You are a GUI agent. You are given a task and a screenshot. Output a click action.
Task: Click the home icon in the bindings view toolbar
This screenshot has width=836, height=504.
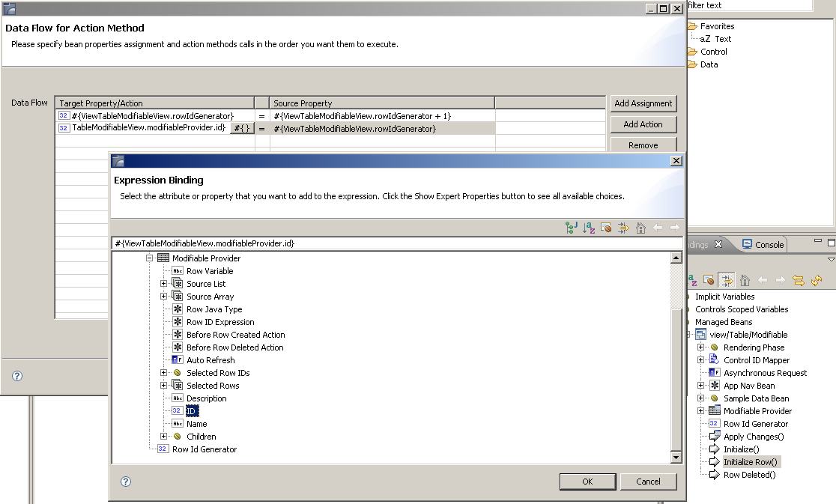(x=745, y=279)
